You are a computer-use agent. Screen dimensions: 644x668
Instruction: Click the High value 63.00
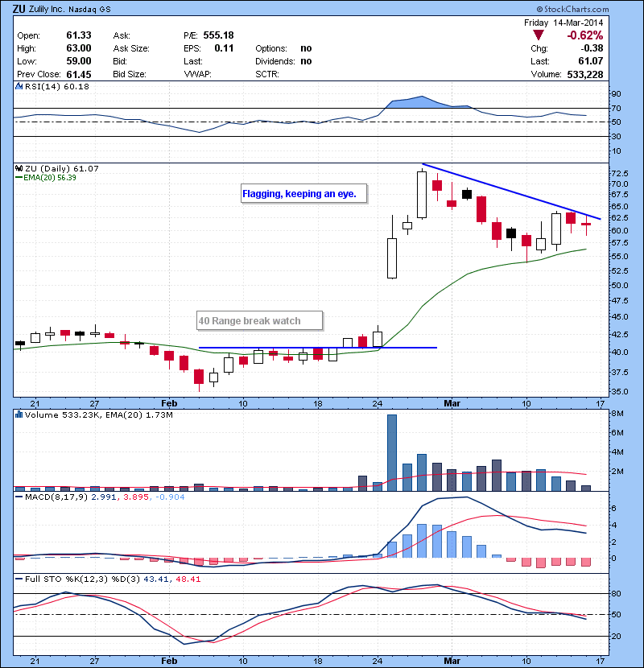[79, 48]
